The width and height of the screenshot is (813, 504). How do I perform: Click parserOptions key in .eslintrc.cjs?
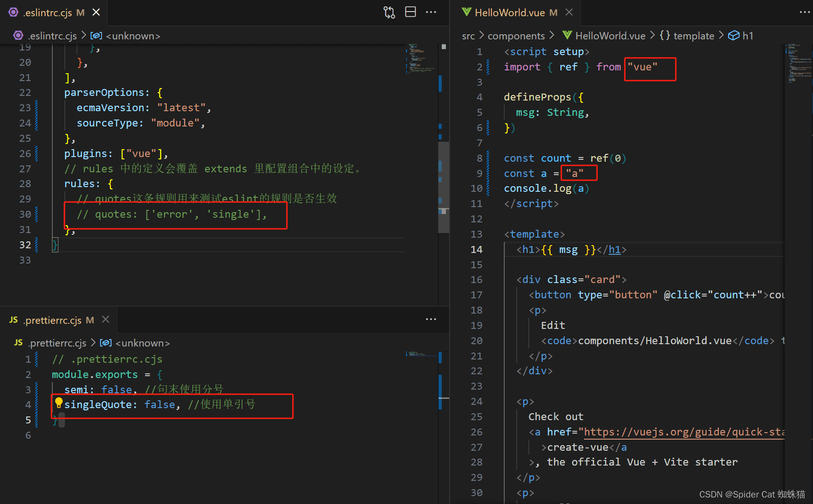coord(104,93)
